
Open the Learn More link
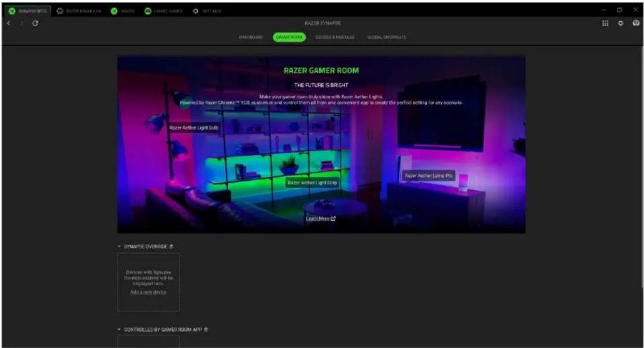[321, 218]
